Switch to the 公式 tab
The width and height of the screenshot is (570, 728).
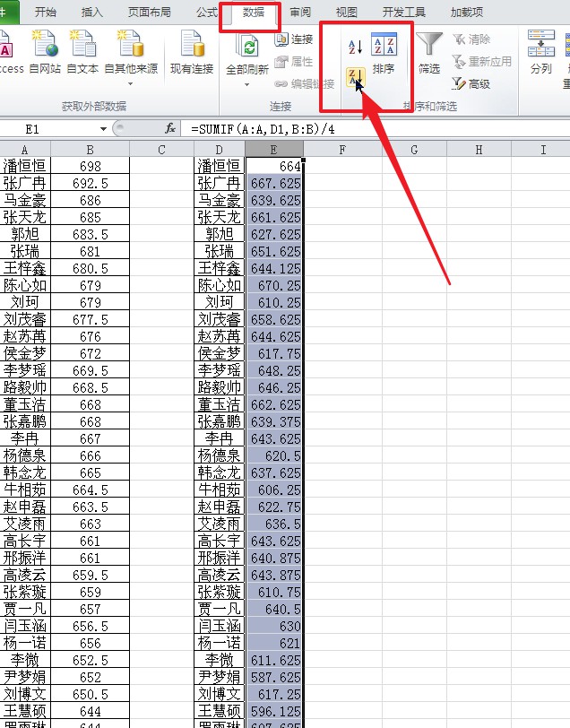pos(206,12)
